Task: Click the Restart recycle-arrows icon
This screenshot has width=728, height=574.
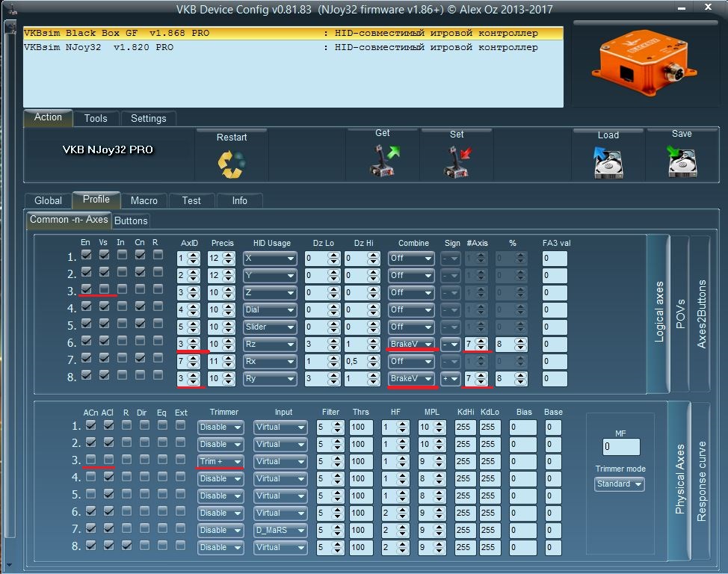Action: pos(232,164)
